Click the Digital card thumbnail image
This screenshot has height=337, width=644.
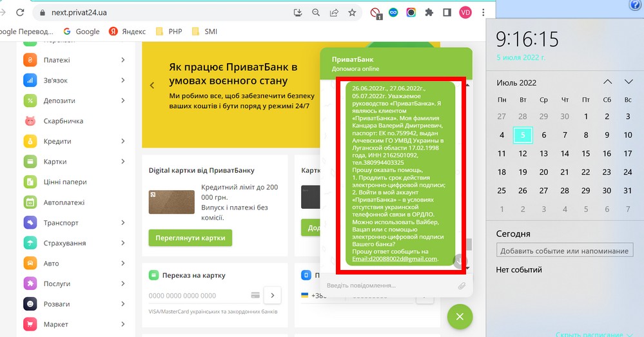[x=171, y=202]
